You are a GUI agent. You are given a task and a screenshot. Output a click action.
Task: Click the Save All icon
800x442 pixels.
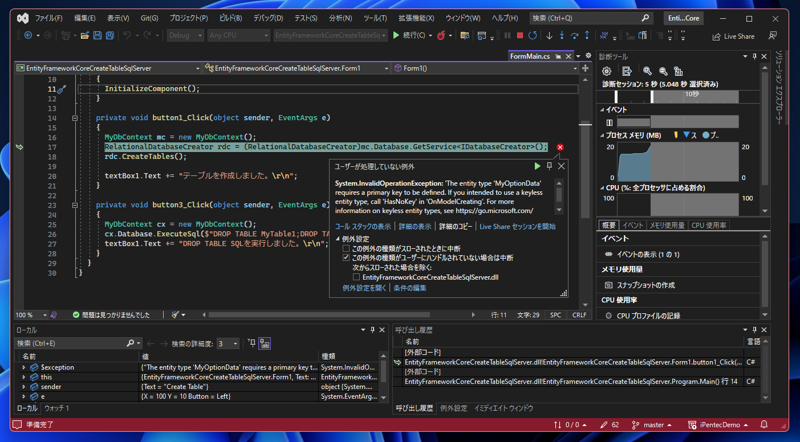pos(110,36)
